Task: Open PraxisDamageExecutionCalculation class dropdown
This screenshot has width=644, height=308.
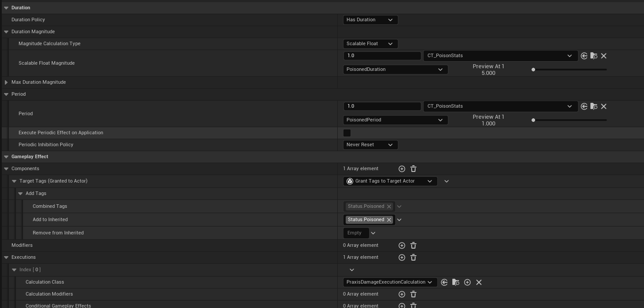Action: [x=390, y=282]
